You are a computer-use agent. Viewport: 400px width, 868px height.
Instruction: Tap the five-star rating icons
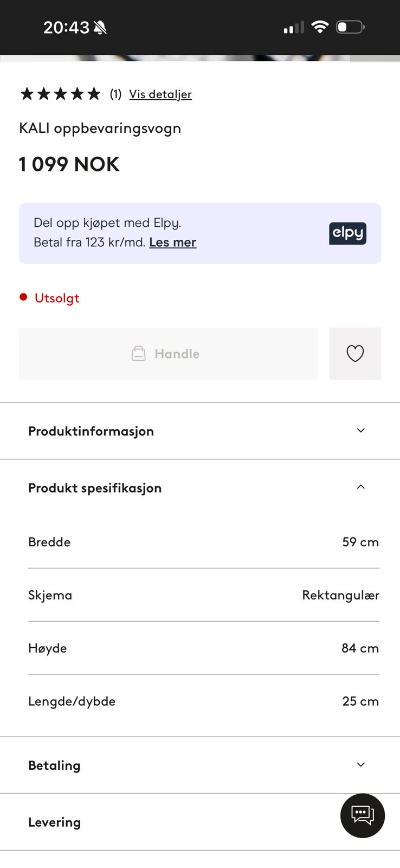(x=60, y=94)
